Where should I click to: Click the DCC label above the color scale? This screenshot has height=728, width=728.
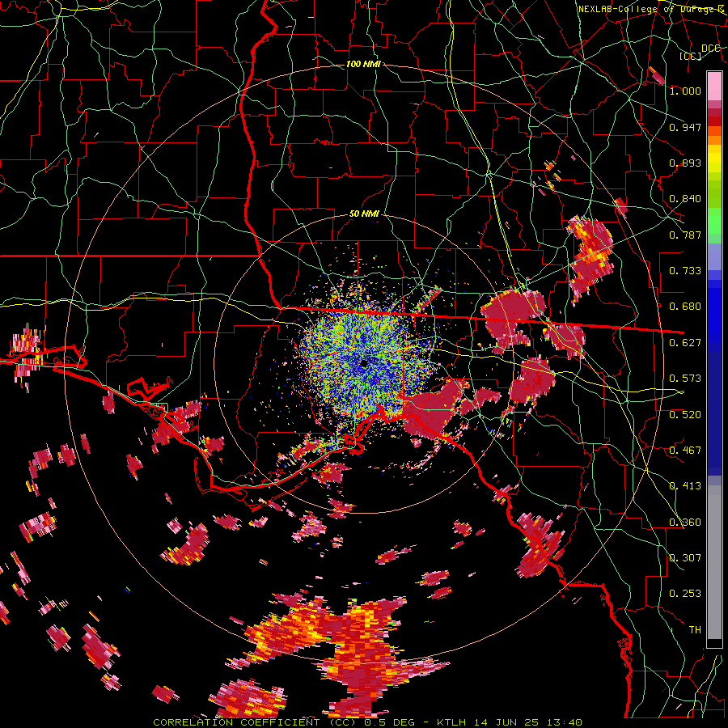[710, 49]
